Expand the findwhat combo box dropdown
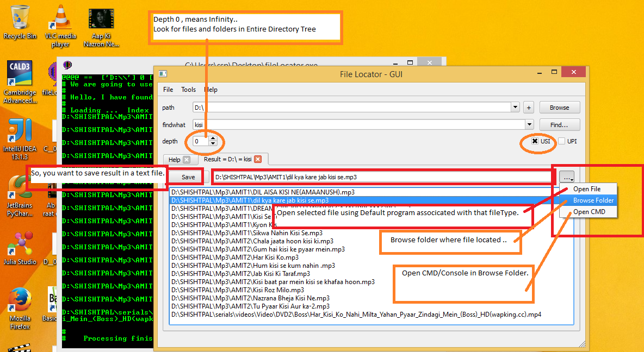 coord(529,125)
